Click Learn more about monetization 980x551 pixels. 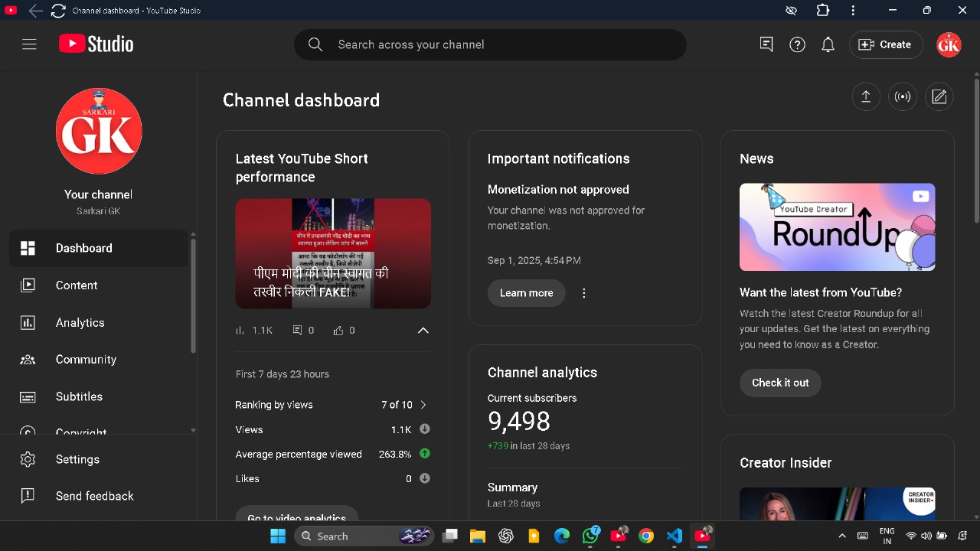527,293
